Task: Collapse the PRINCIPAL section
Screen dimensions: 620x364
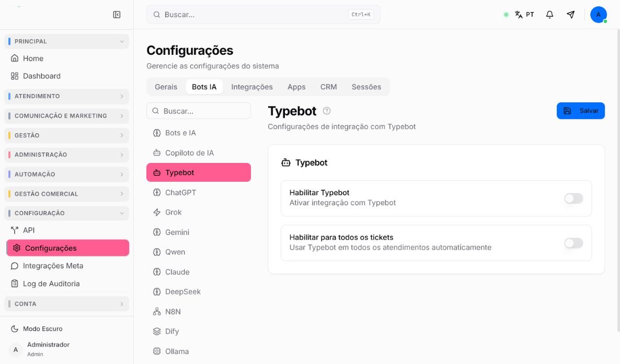Action: (x=66, y=41)
